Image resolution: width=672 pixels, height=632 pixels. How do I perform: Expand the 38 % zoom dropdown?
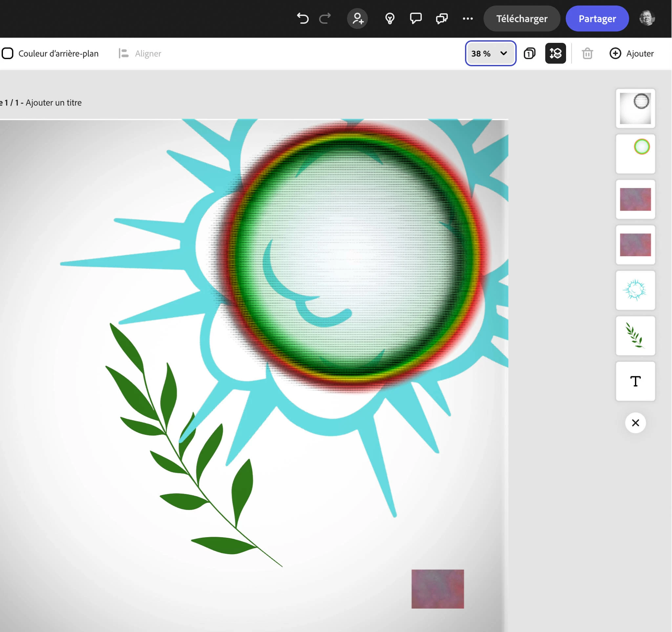490,53
